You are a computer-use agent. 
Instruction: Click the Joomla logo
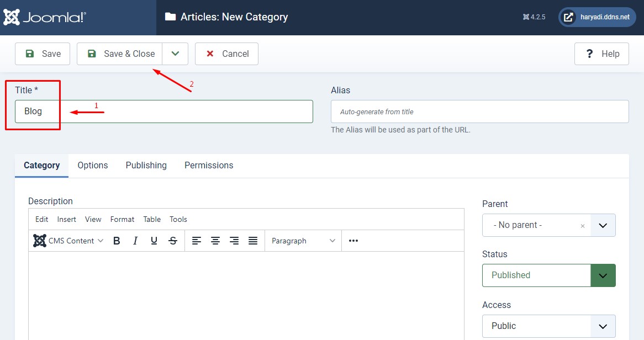click(x=45, y=17)
